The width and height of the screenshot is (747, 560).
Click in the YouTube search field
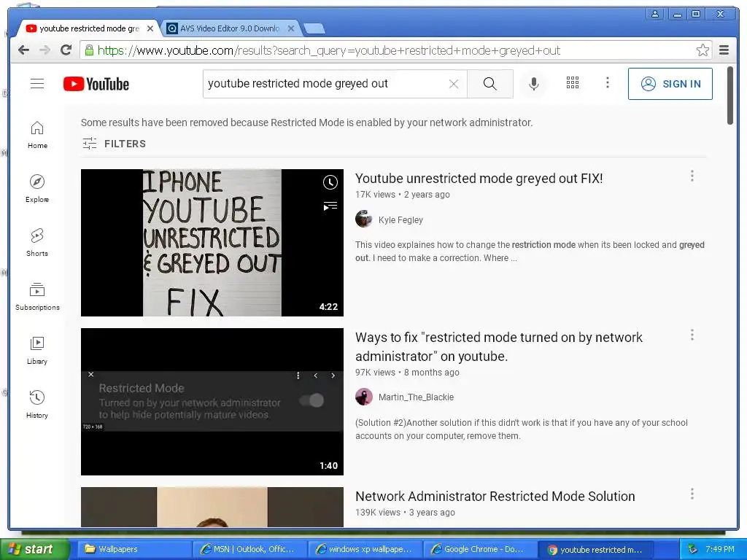click(324, 84)
